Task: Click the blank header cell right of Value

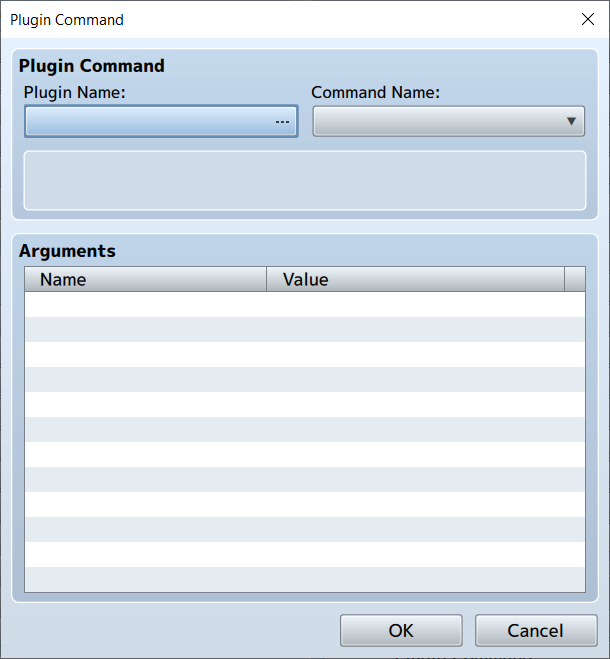Action: [x=575, y=279]
